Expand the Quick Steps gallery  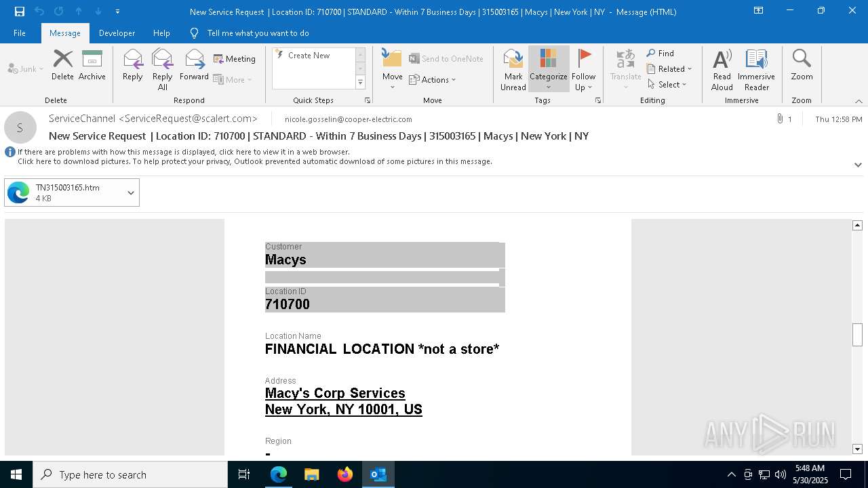360,83
